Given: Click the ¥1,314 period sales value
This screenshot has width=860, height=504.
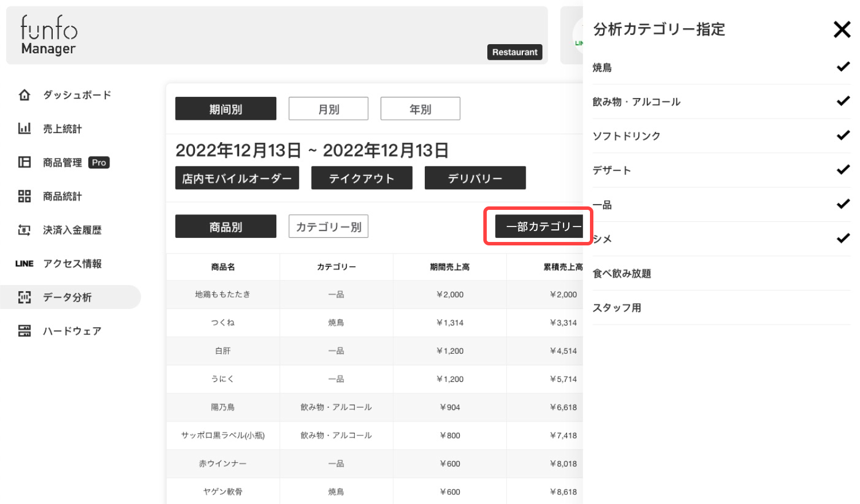Looking at the screenshot, I should coord(450,323).
